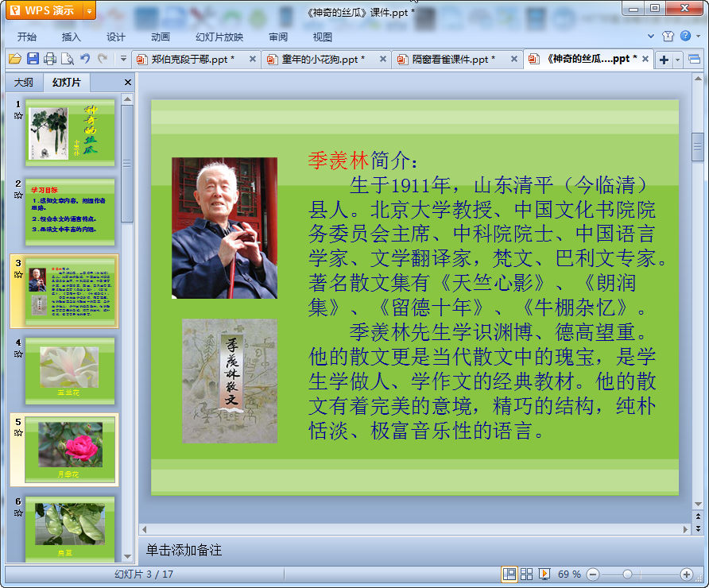Click the window arrangement icon beside new tab
709x588 pixels.
pos(694,60)
